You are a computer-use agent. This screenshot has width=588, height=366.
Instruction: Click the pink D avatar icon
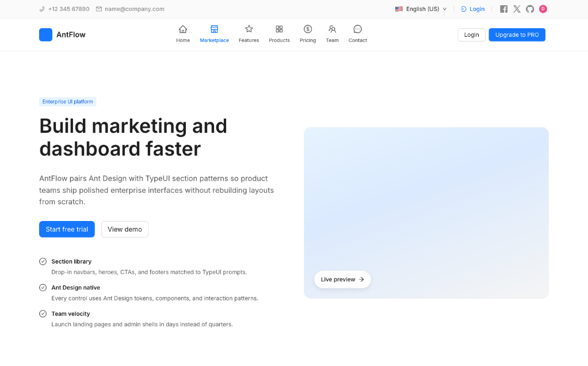point(543,9)
